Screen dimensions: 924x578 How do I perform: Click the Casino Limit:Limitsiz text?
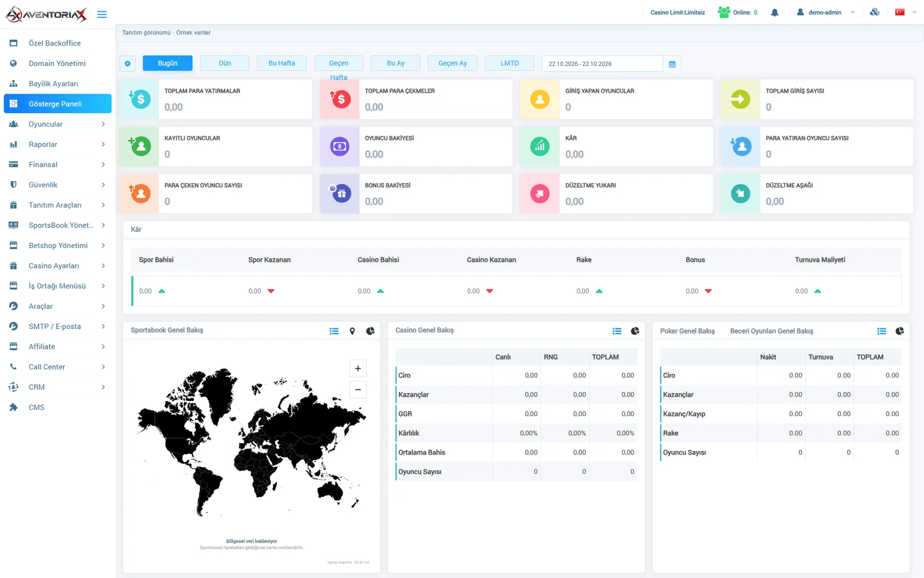click(x=677, y=12)
